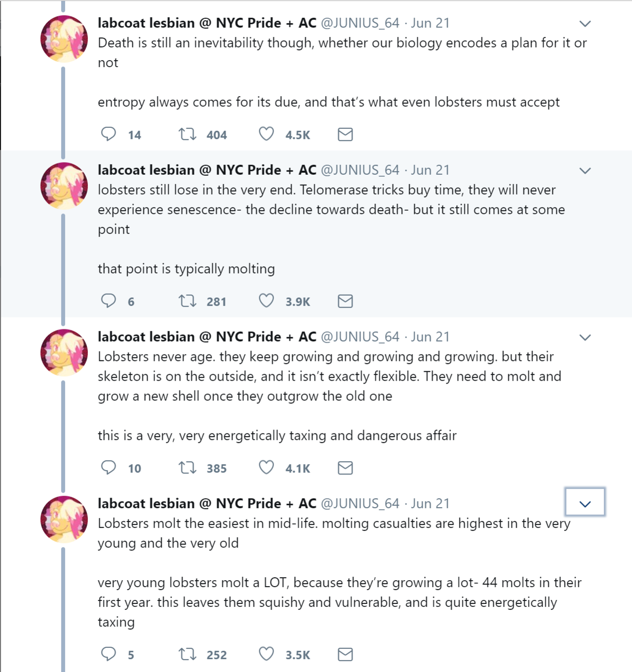The height and width of the screenshot is (672, 632).
Task: Click the Jun 21 timestamp on 'Lobsters never age' tweet
Action: [x=430, y=337]
